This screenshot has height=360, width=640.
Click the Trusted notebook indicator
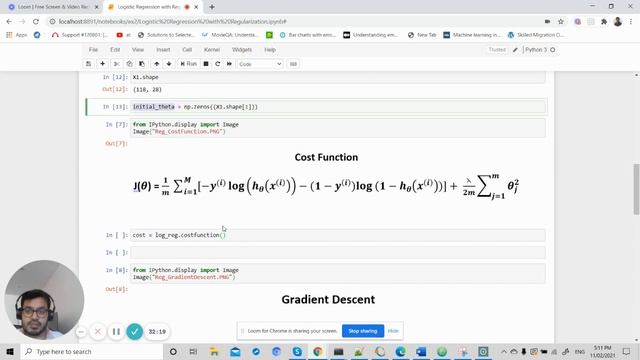[497, 50]
